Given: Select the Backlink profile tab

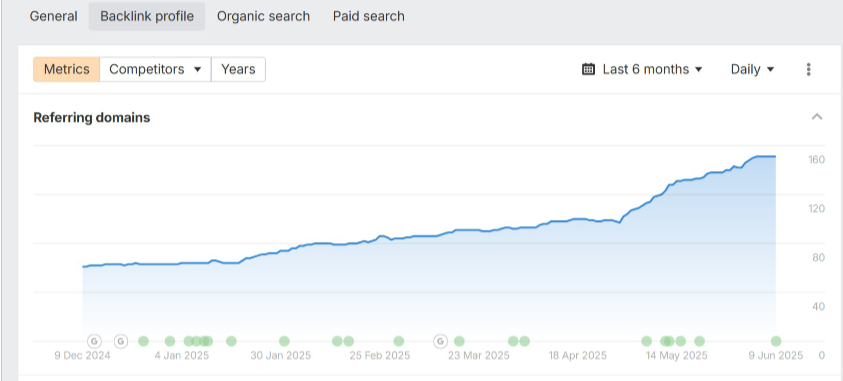Looking at the screenshot, I should (x=147, y=16).
